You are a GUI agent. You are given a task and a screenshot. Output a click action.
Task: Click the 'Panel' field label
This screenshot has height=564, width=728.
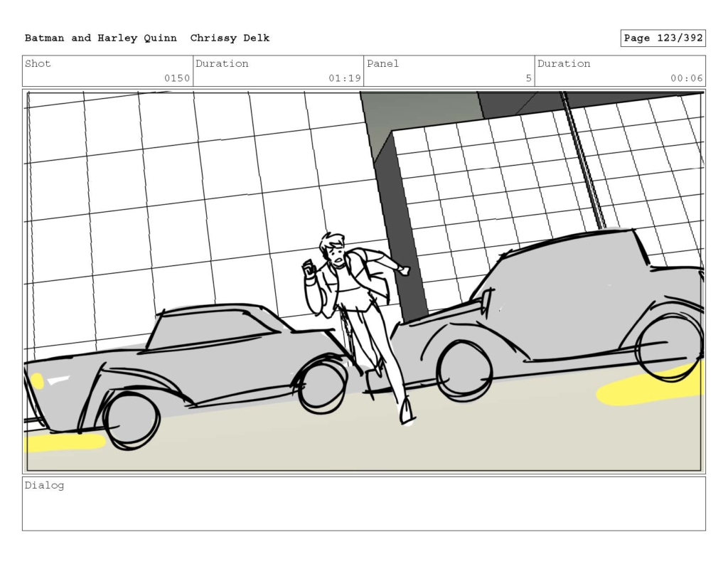click(382, 63)
